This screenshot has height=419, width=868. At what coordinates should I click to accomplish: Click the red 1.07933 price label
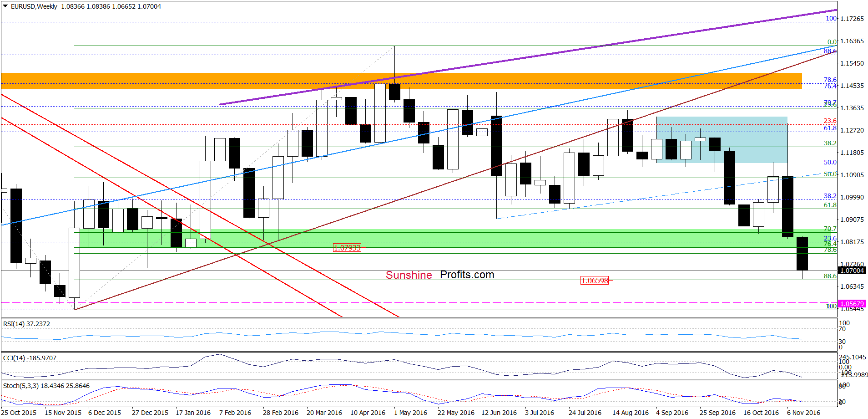pos(347,248)
